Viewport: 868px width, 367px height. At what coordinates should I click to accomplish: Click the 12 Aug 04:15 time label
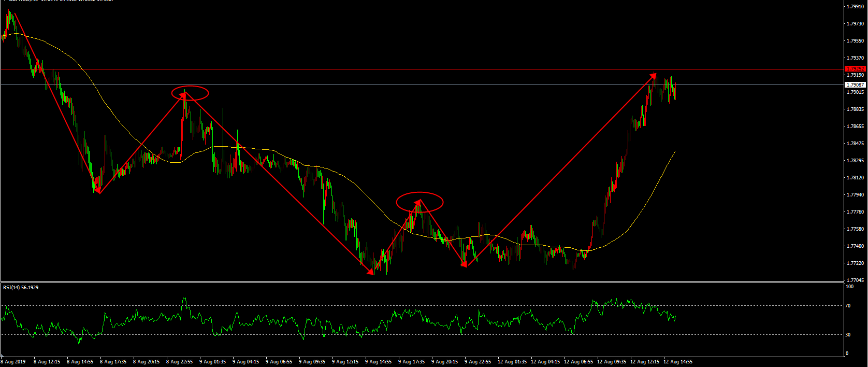coord(545,362)
